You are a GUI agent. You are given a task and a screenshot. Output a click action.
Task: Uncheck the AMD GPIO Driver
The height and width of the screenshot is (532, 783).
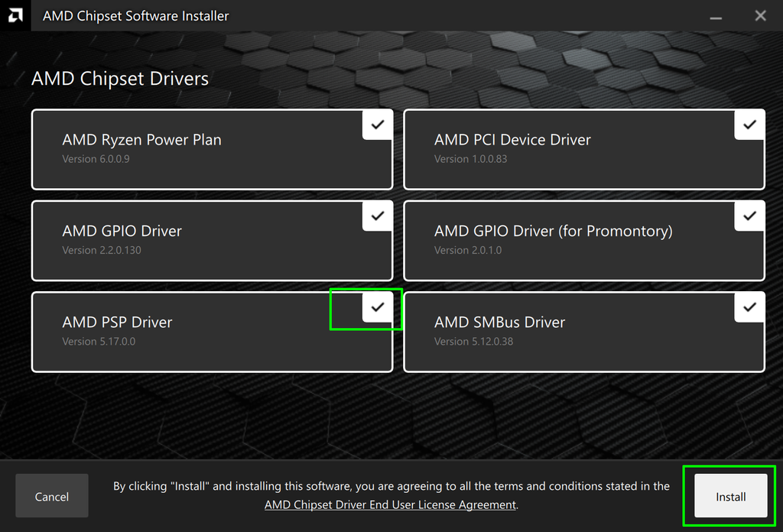pyautogui.click(x=377, y=216)
